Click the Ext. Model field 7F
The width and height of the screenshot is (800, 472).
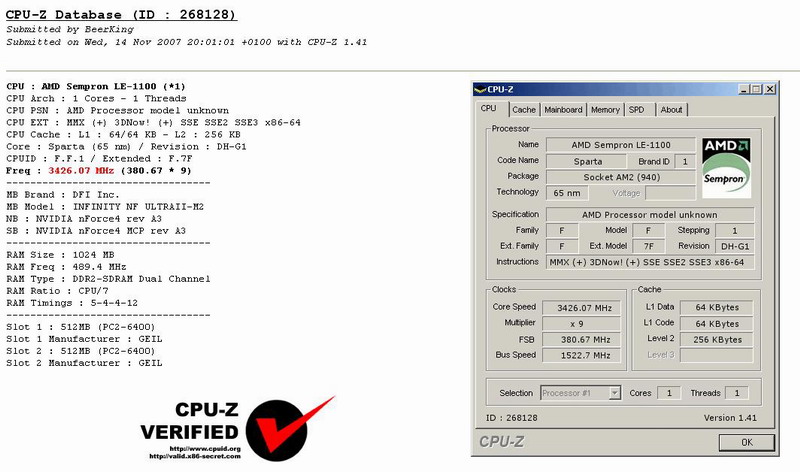[648, 246]
